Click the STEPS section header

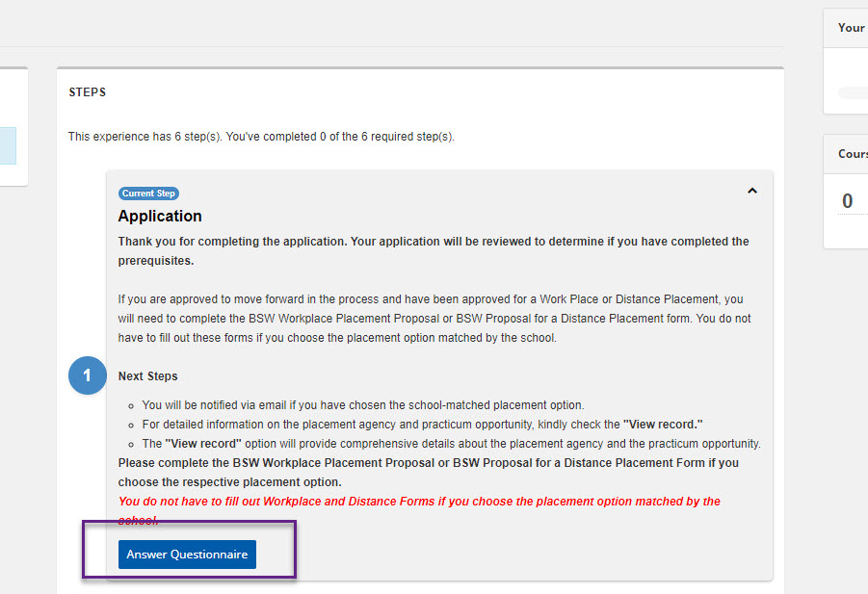(87, 92)
